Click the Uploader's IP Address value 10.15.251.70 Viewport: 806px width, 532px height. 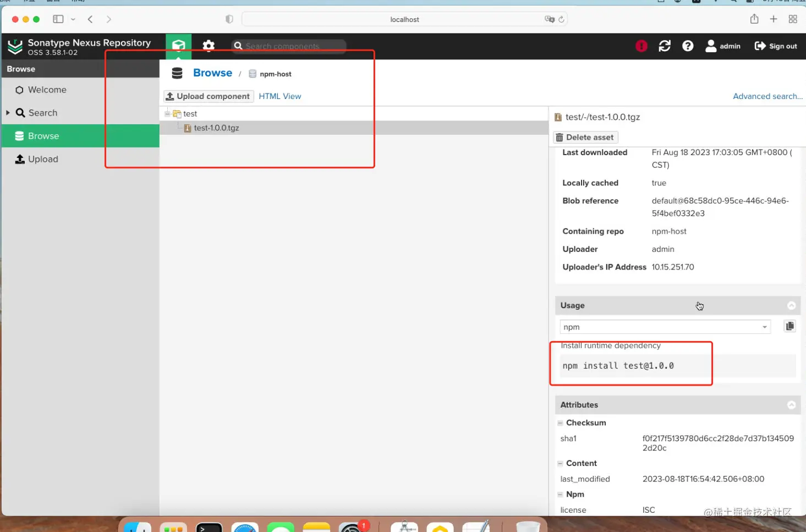point(673,267)
